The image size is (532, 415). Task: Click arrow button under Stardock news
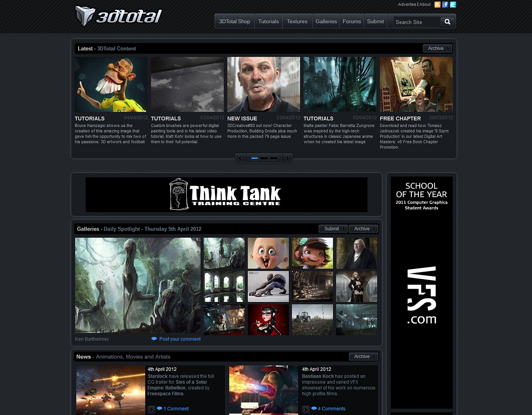tap(151, 409)
